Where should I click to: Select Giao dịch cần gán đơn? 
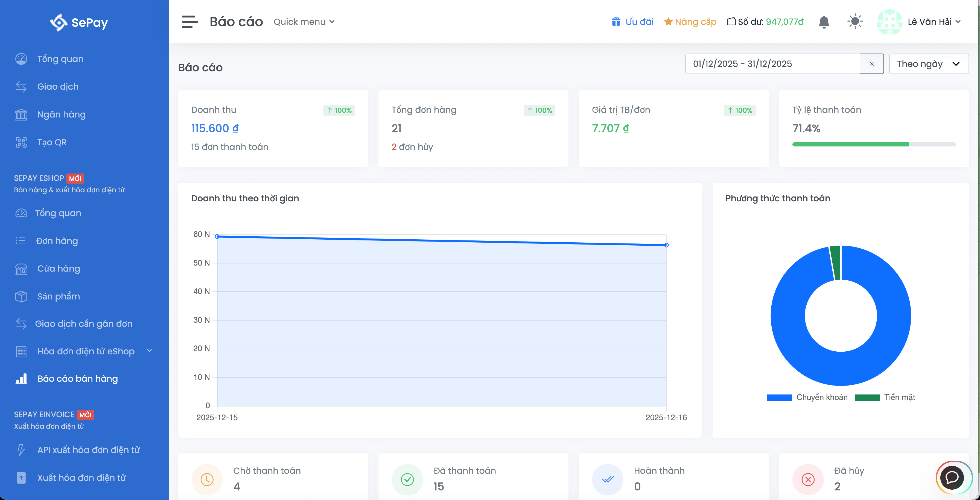click(x=83, y=323)
